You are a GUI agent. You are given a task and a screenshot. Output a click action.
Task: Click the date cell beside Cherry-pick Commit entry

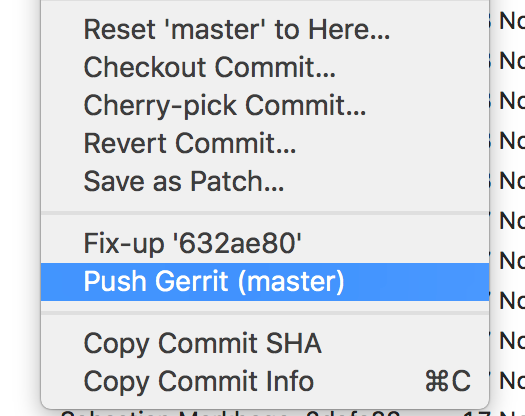point(508,101)
